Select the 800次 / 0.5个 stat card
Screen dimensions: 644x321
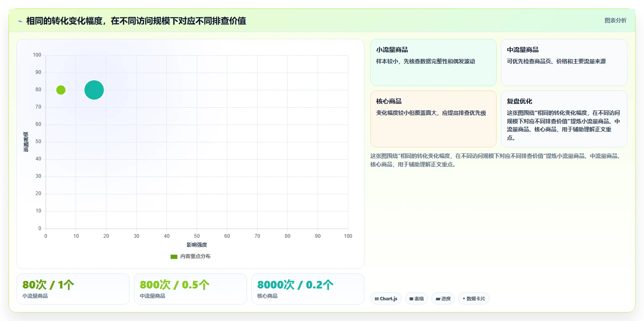point(190,289)
